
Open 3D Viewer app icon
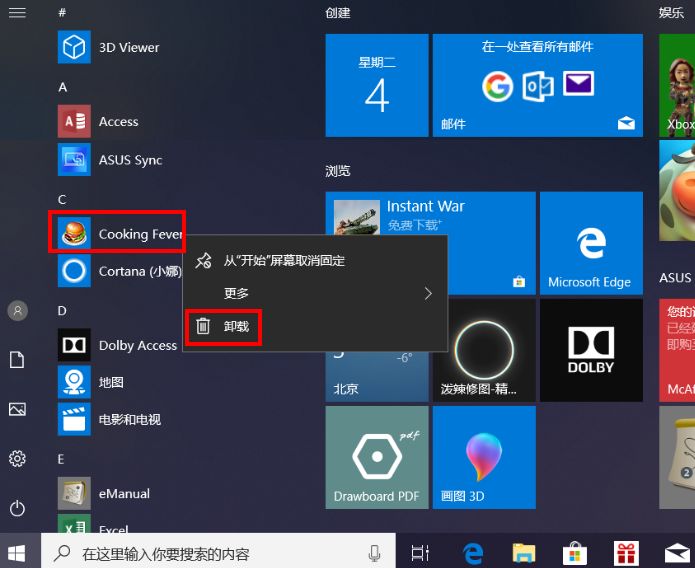click(74, 47)
